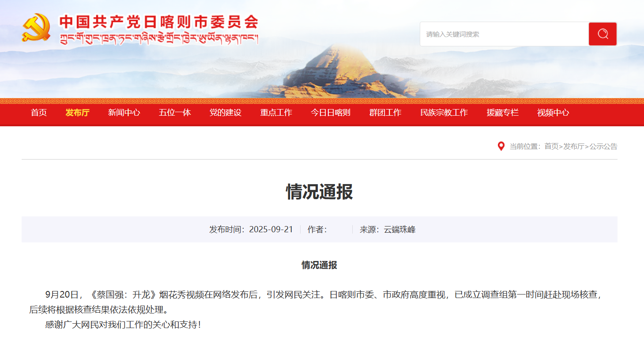Open the 视频中心 navigation item
644x355 pixels.
tap(553, 113)
